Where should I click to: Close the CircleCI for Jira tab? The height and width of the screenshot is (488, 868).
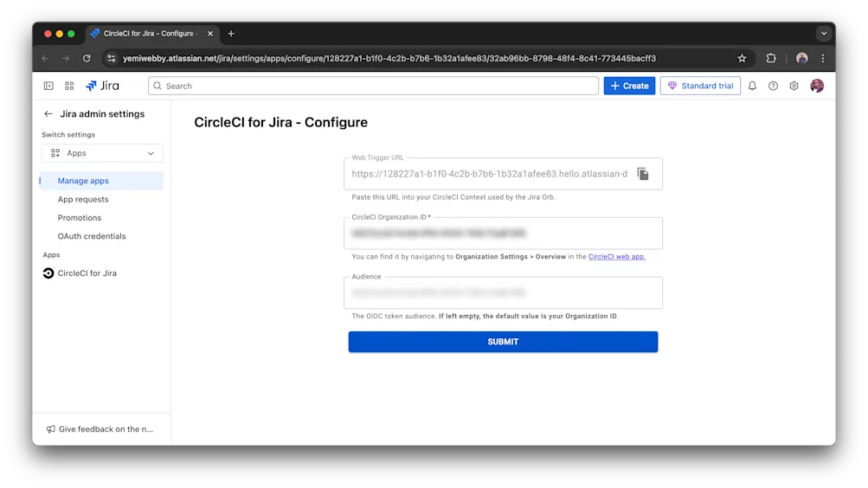point(210,34)
